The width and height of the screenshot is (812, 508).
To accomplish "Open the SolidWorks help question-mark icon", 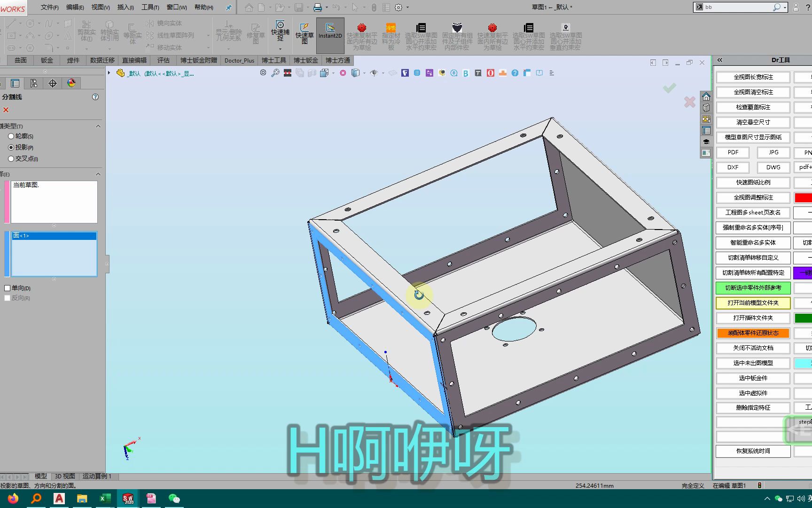I will tap(515, 73).
